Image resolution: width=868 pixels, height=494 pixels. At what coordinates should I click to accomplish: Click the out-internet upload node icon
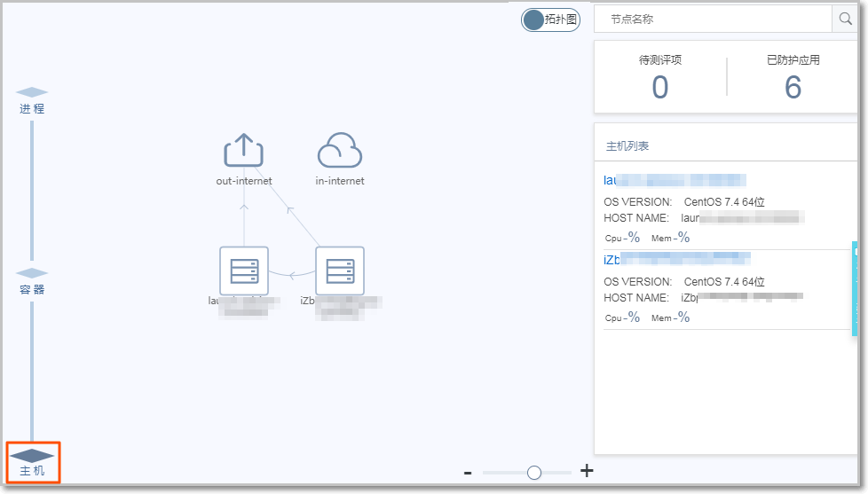(x=243, y=151)
